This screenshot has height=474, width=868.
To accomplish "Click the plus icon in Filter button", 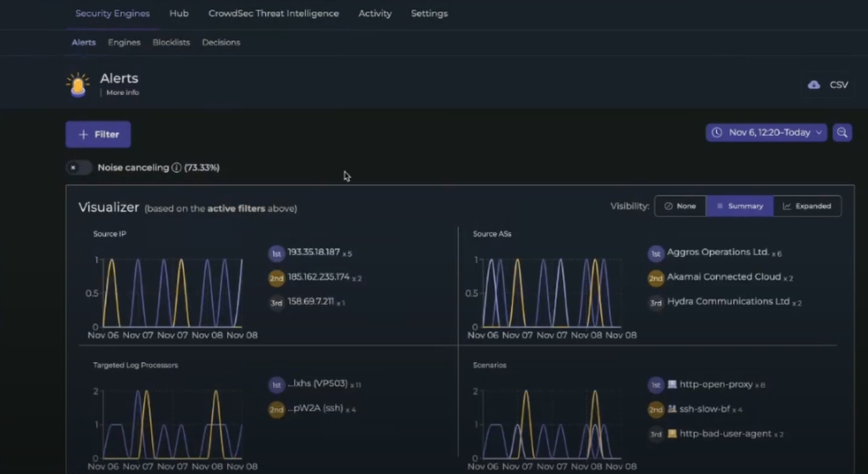I will pos(83,135).
